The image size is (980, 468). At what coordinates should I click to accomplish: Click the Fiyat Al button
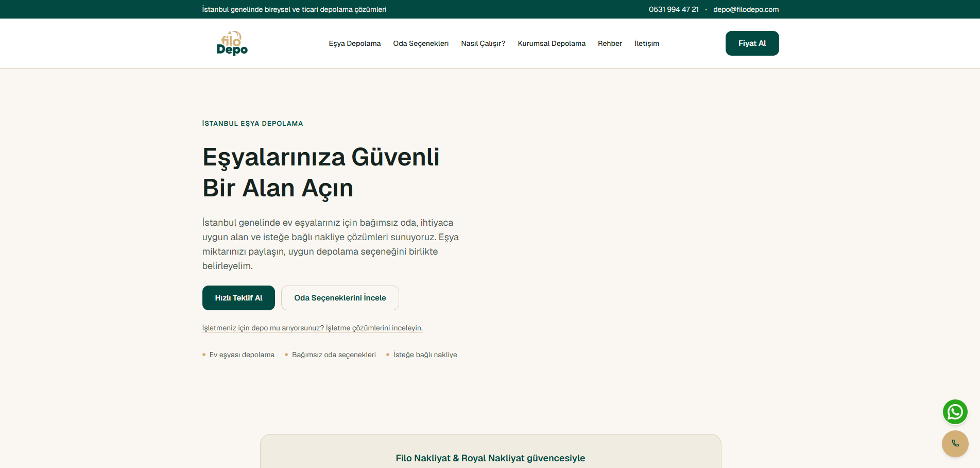click(x=752, y=43)
